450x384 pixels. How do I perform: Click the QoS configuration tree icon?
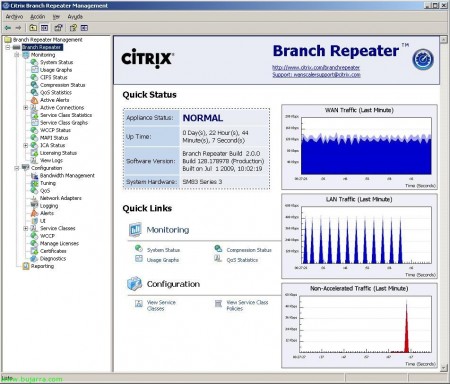pos(34,191)
